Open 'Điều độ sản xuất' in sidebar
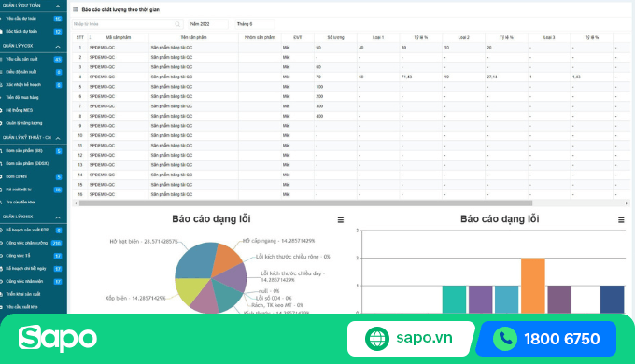This screenshot has width=635, height=364. point(21,72)
